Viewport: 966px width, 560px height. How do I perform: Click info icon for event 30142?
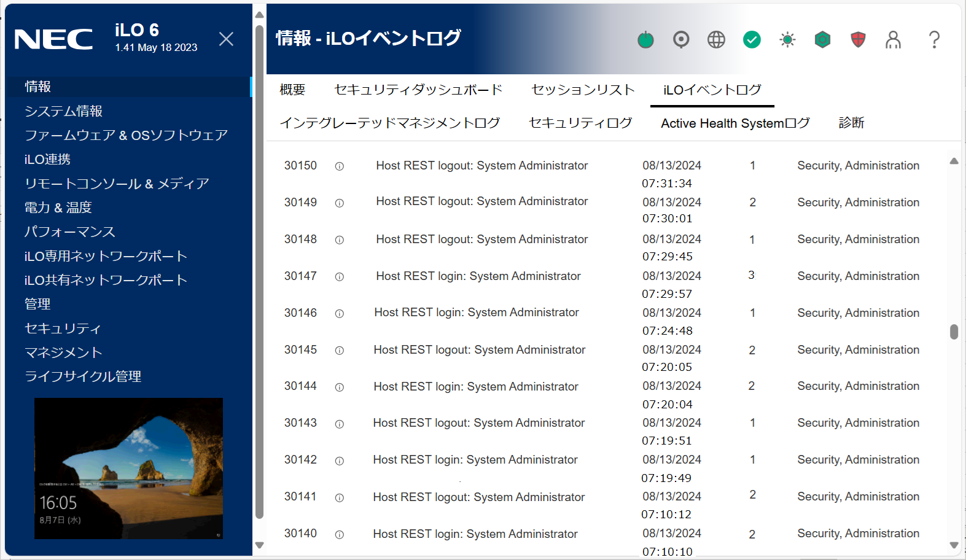(x=339, y=461)
